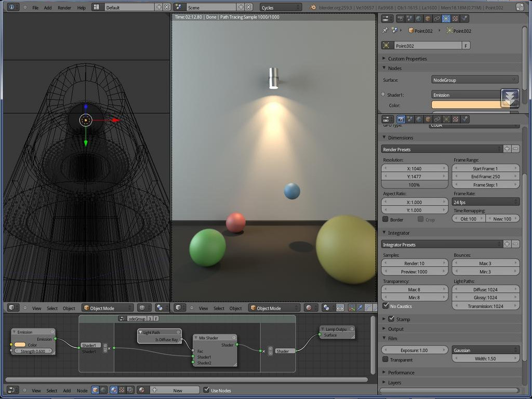
Task: Expand the Custom Properties panel
Action: pos(407,58)
